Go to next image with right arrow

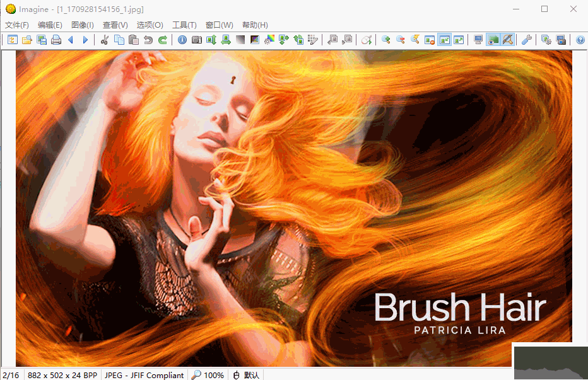click(85, 40)
